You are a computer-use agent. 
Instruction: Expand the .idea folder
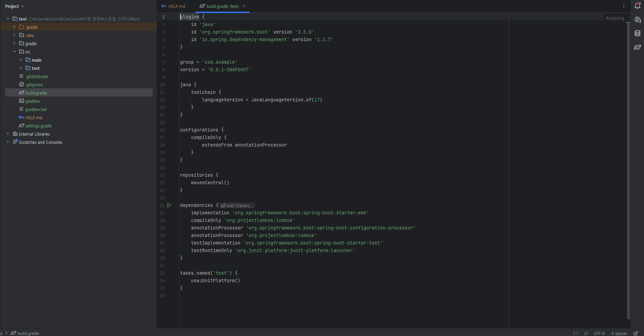click(x=14, y=35)
